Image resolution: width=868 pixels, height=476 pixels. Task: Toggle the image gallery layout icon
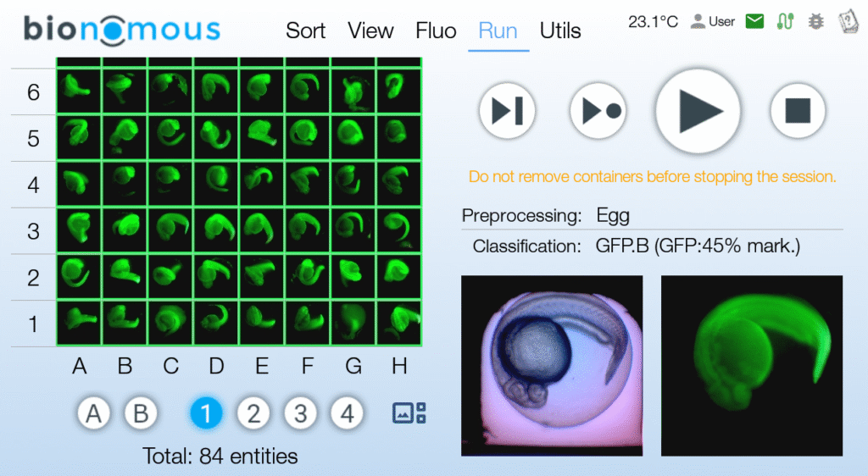tap(409, 413)
